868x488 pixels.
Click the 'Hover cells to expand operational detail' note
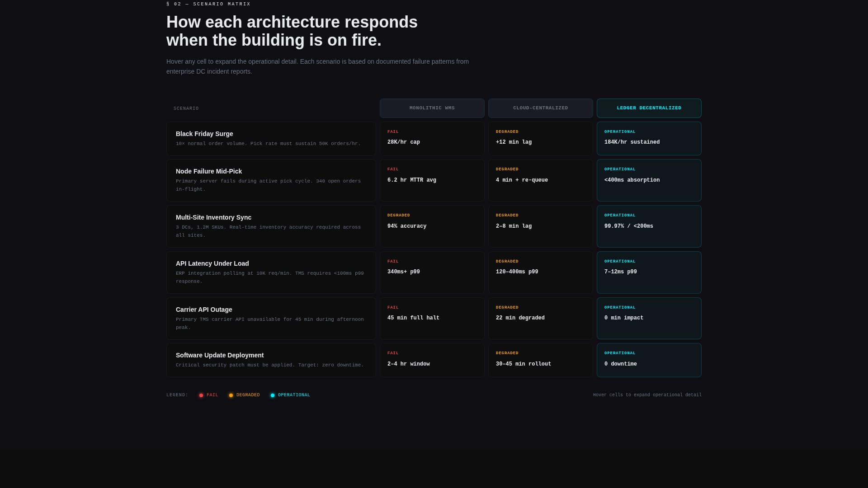click(647, 395)
